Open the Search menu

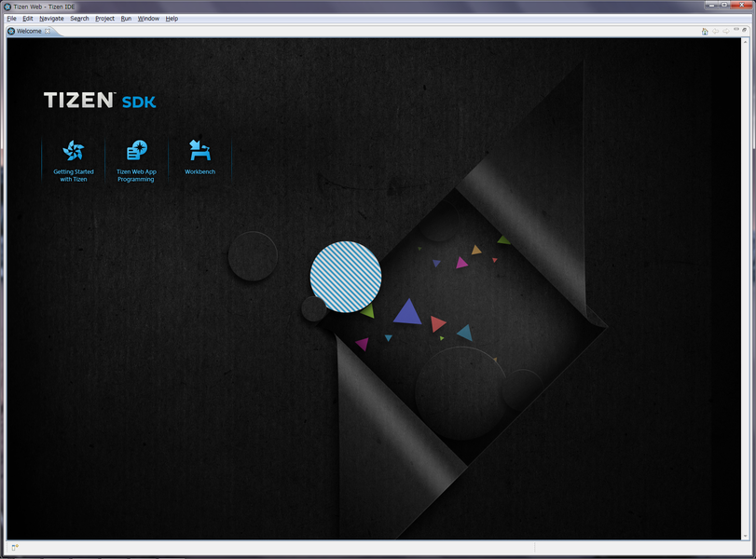tap(79, 19)
